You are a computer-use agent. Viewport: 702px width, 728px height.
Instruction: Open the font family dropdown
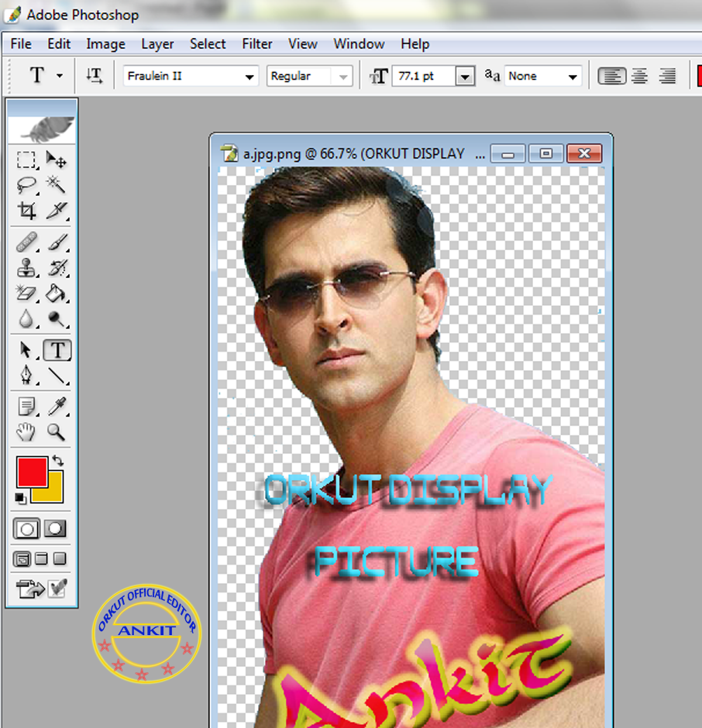250,76
